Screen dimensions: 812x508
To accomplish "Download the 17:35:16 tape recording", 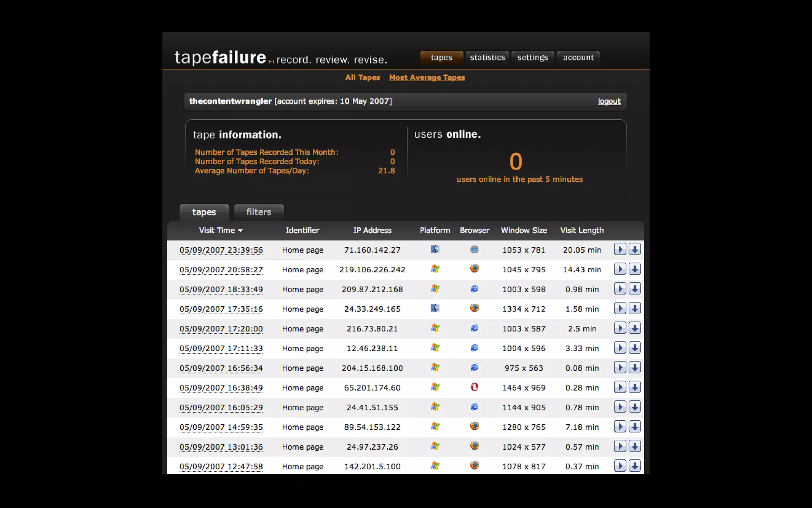I will pos(634,308).
